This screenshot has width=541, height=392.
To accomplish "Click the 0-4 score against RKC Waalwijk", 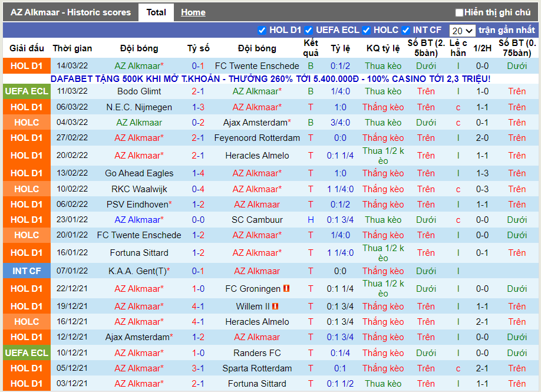I will [x=198, y=189].
